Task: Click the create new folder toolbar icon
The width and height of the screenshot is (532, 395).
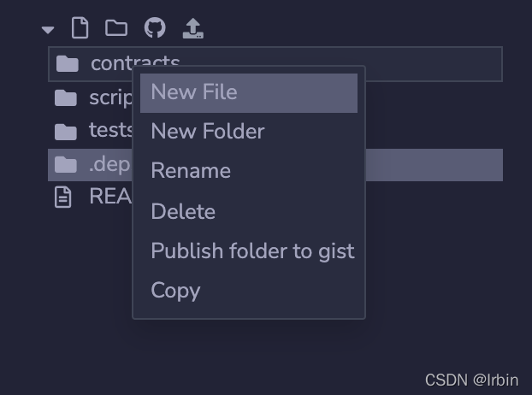Action: 116,28
